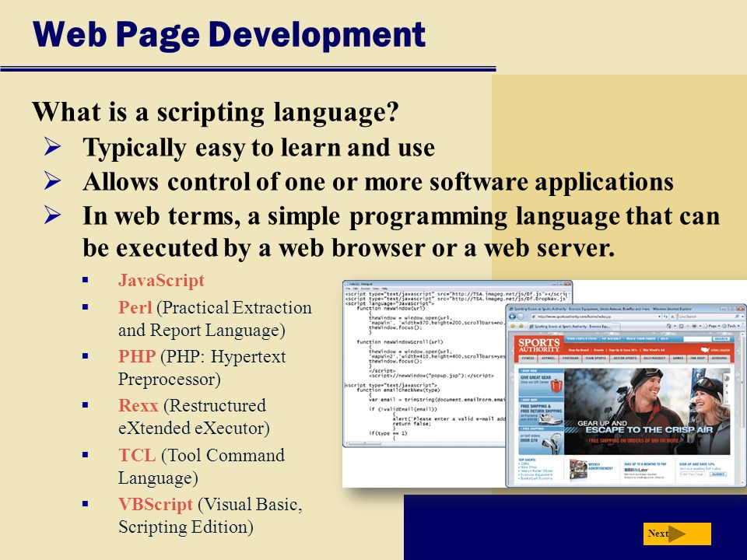Click Internet Explorer back button in browser image
The image size is (747, 560).
[513, 317]
